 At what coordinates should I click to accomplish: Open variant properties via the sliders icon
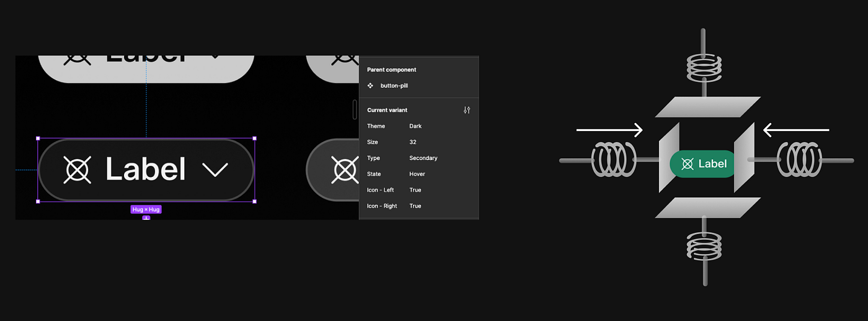pos(467,110)
